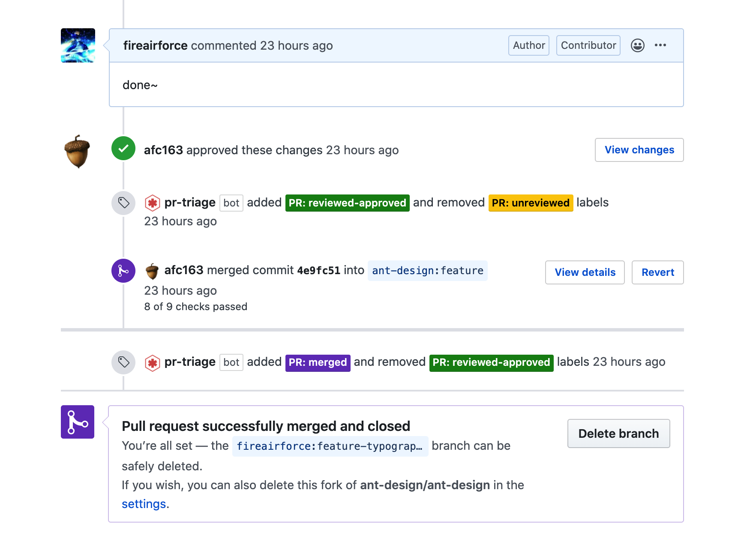Open commit 4e9fc51

[x=318, y=271]
